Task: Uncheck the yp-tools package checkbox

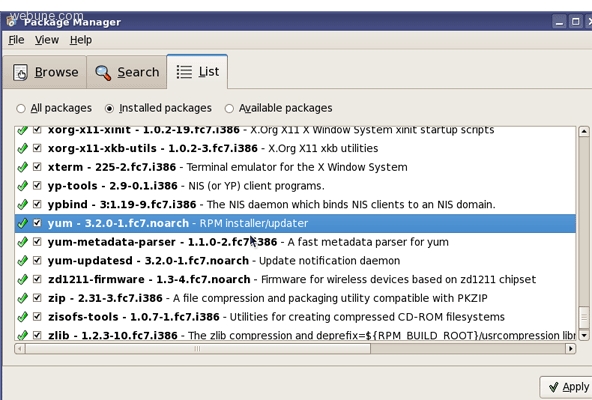Action: tap(37, 185)
